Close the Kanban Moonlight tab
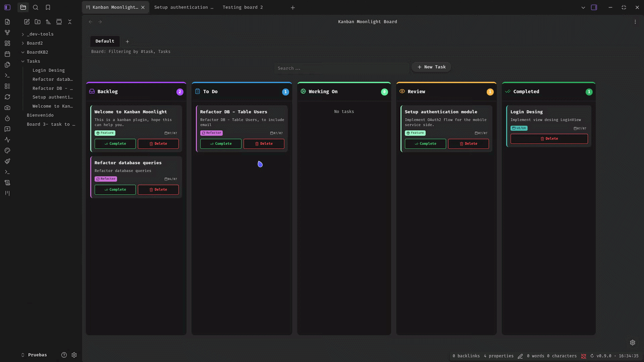This screenshot has height=362, width=644. click(143, 8)
